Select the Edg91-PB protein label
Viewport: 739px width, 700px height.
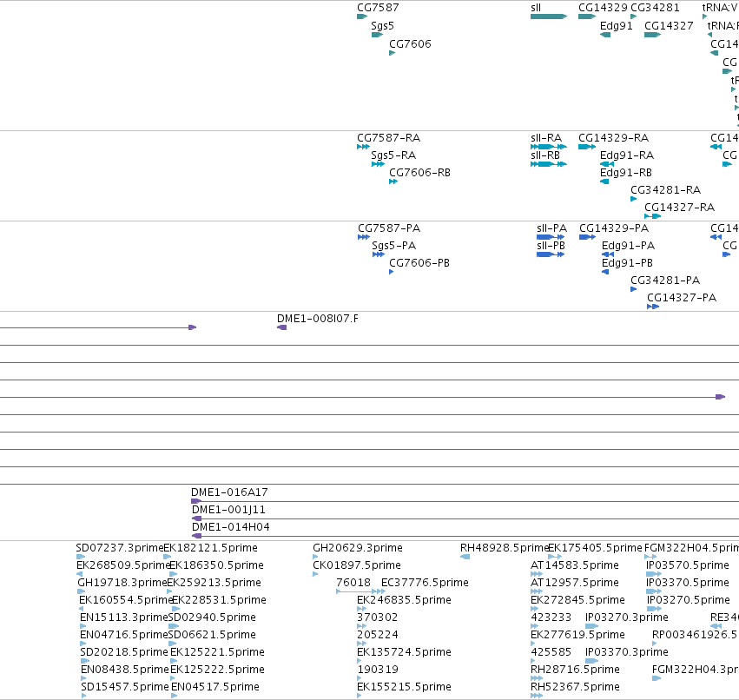(627, 263)
